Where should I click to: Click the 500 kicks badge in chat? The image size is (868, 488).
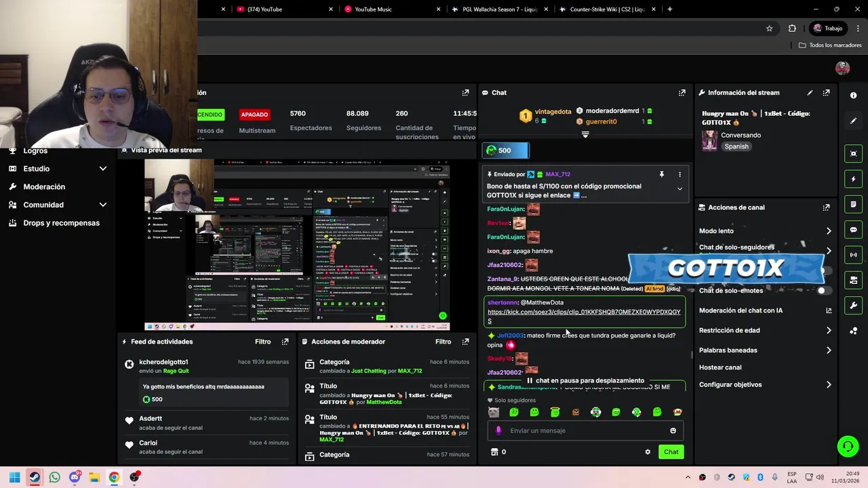tap(505, 150)
